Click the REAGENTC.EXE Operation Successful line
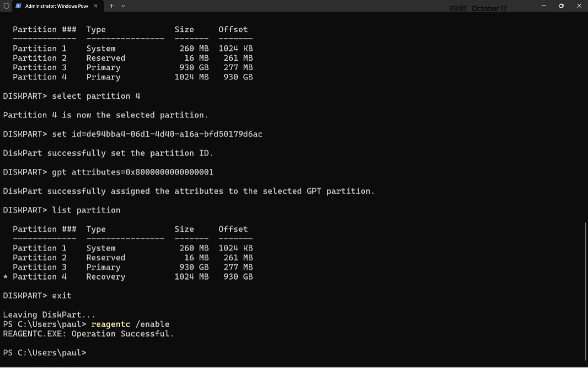The width and height of the screenshot is (588, 368). pos(88,334)
